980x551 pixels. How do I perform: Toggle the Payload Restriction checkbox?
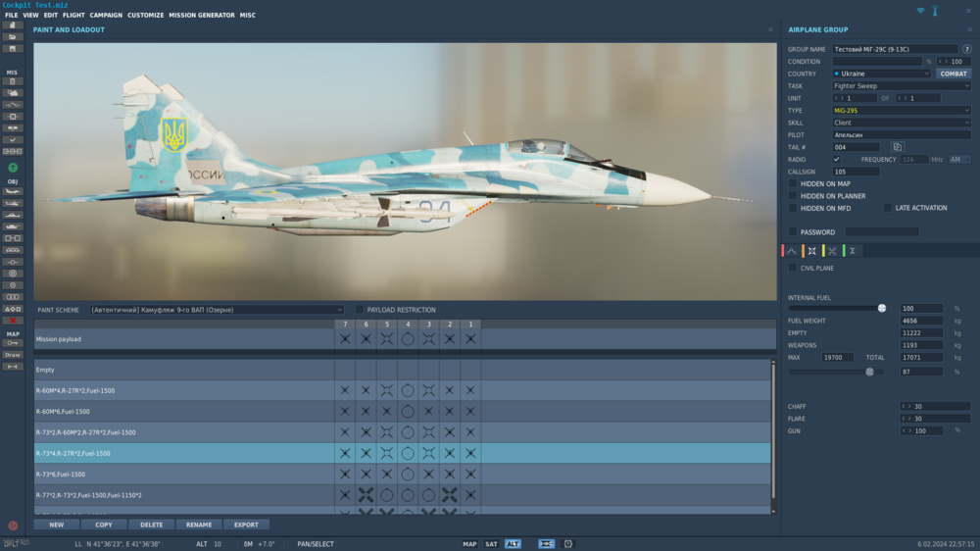pyautogui.click(x=360, y=310)
